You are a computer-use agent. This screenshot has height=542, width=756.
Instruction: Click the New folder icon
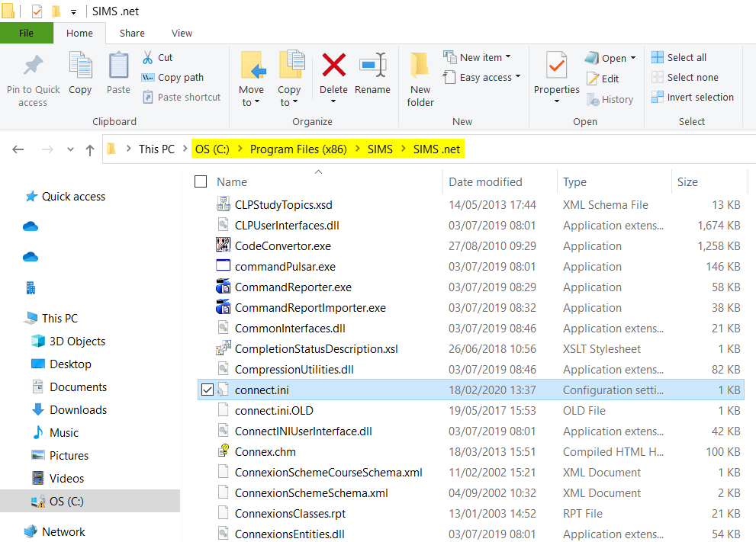(x=420, y=66)
